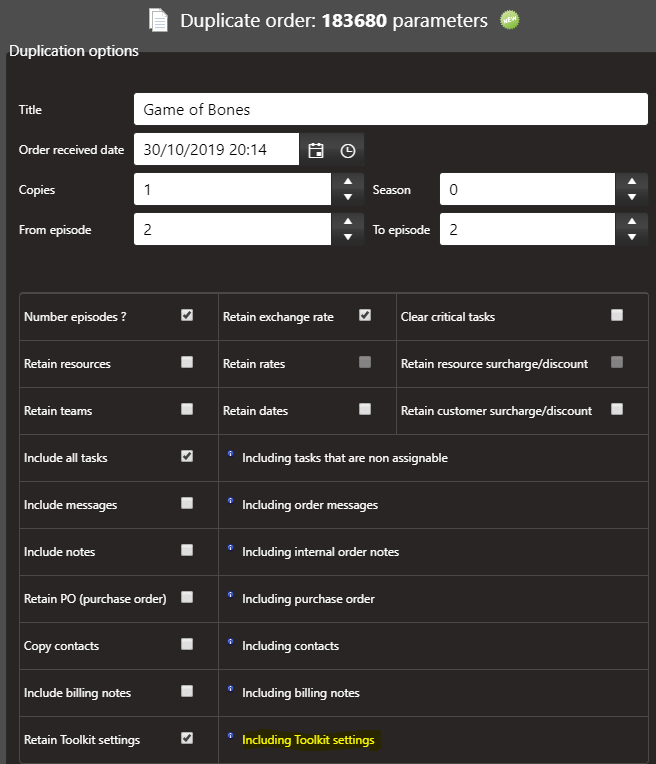656x764 pixels.
Task: Check the Copy contacts option
Action: [187, 644]
